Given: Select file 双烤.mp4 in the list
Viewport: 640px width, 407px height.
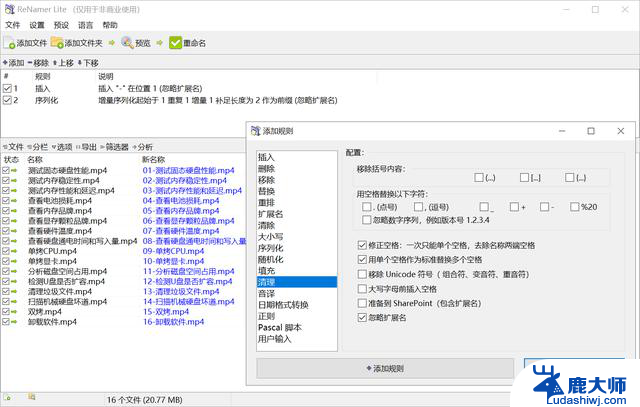Looking at the screenshot, I should click(44, 311).
